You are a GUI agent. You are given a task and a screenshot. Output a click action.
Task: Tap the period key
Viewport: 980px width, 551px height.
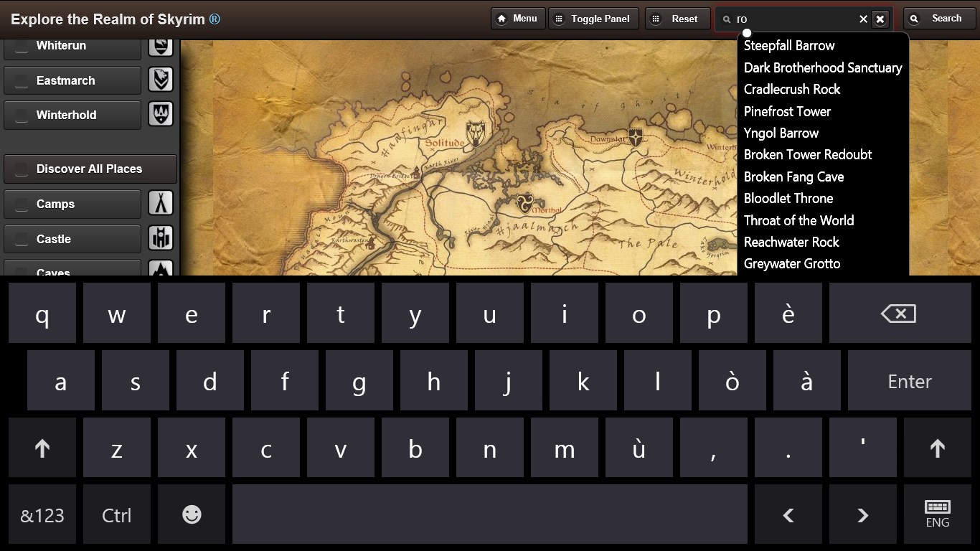[x=788, y=448]
